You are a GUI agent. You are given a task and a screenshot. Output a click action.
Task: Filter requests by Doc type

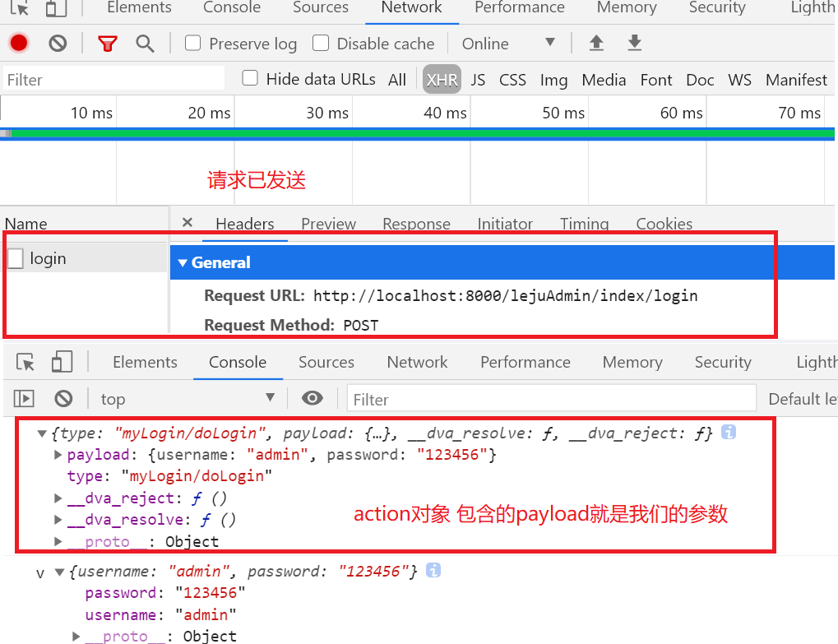coord(700,80)
